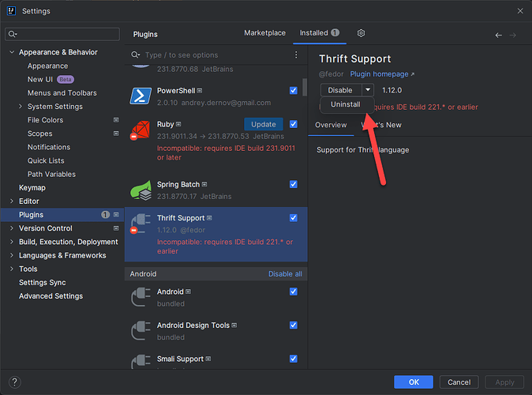The image size is (532, 395).
Task: Click the marker icon beside Ruby name
Action: click(178, 124)
